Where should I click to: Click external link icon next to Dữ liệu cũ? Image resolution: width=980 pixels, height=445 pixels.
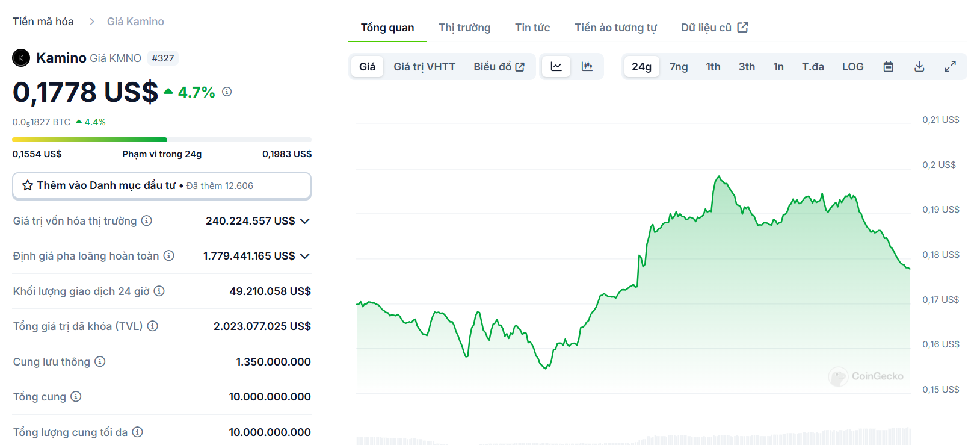743,27
